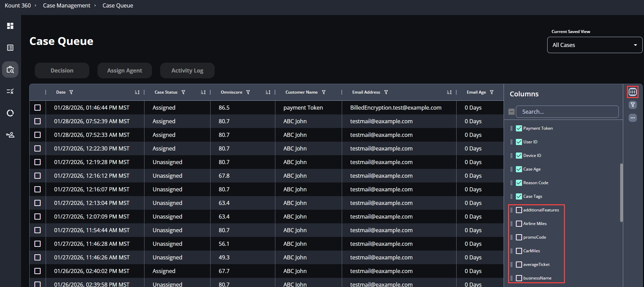Viewport: 644px width, 287px height.
Task: Enable the averageTicket column
Action: [x=519, y=265]
